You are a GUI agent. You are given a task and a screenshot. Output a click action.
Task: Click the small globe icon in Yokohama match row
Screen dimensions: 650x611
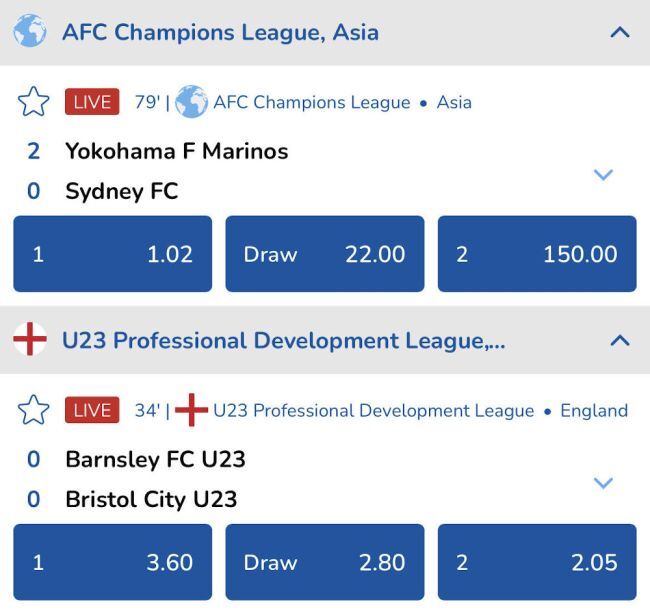pyautogui.click(x=191, y=102)
